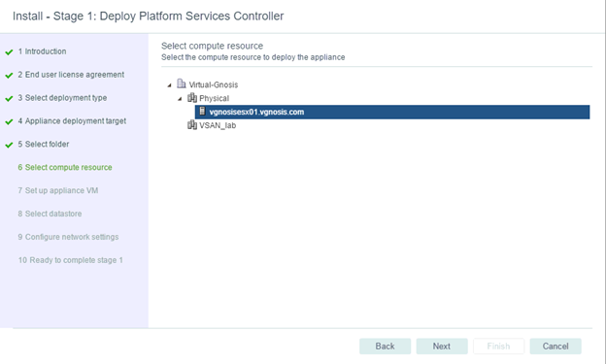This screenshot has height=364, width=606.
Task: Collapse the Virtual-Gnosis tree node
Action: point(169,85)
